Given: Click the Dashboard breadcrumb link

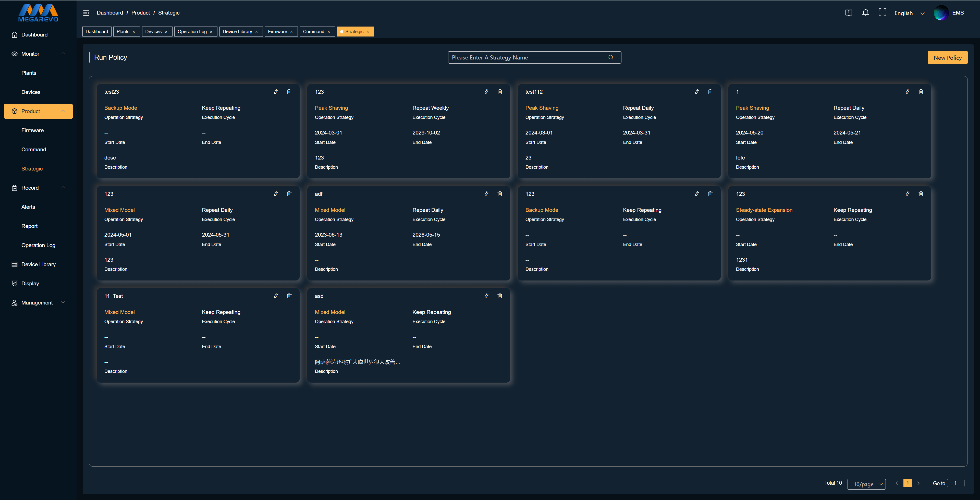Looking at the screenshot, I should tap(109, 13).
